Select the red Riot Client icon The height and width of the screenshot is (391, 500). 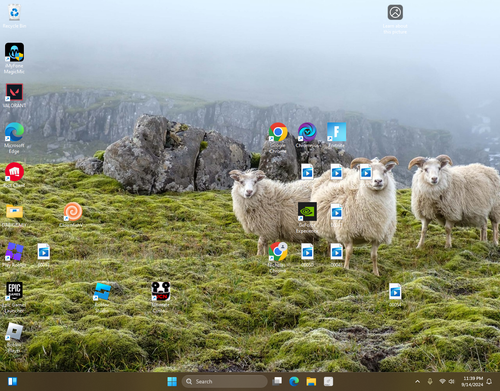(14, 172)
